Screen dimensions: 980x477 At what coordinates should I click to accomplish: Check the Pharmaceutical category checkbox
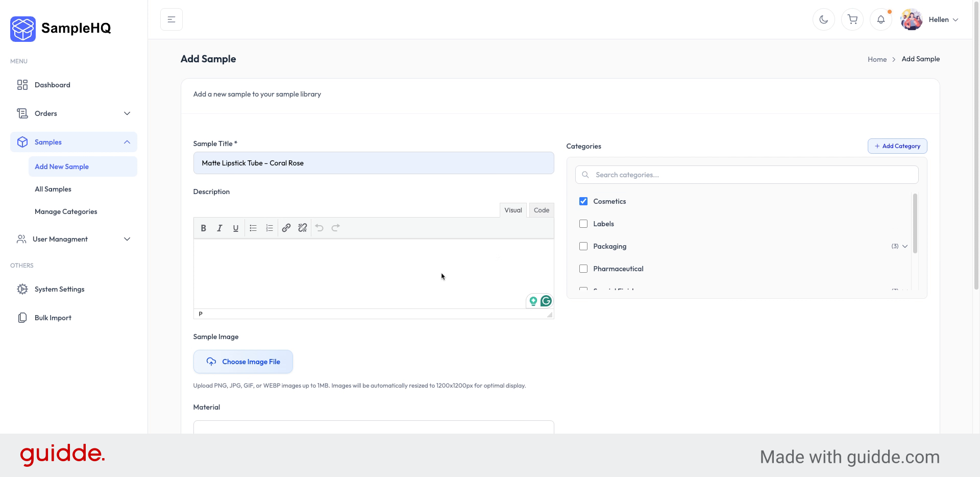click(583, 269)
